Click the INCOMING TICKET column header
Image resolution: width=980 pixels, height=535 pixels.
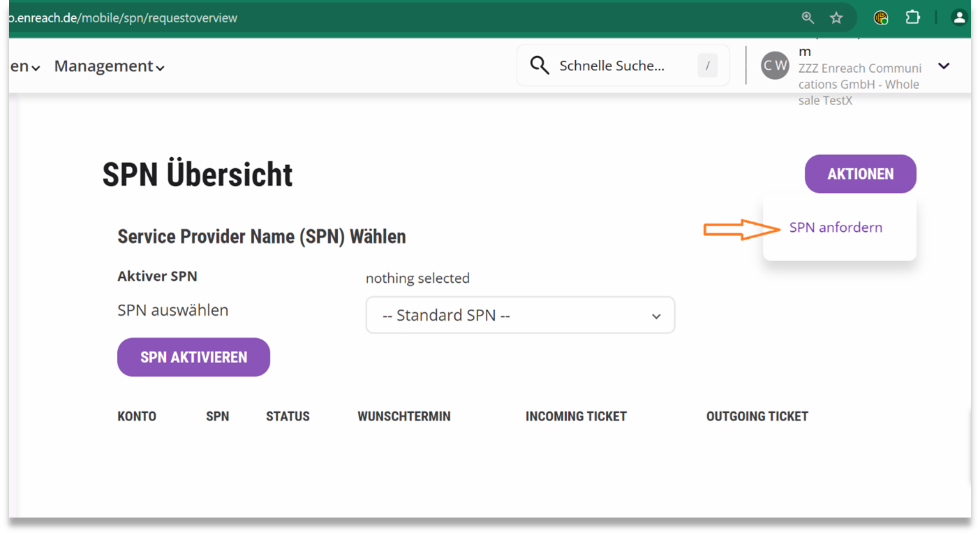point(576,416)
